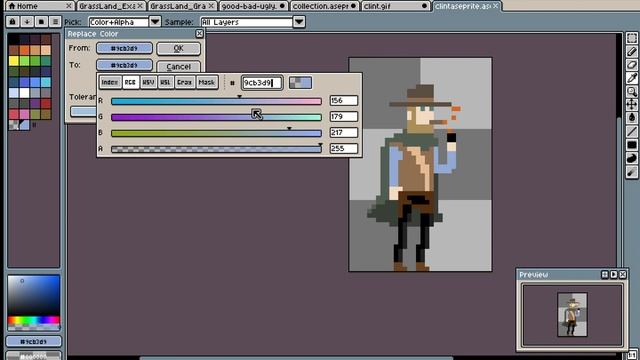Close the Replace Color dialog
This screenshot has width=640, height=360.
click(x=199, y=33)
